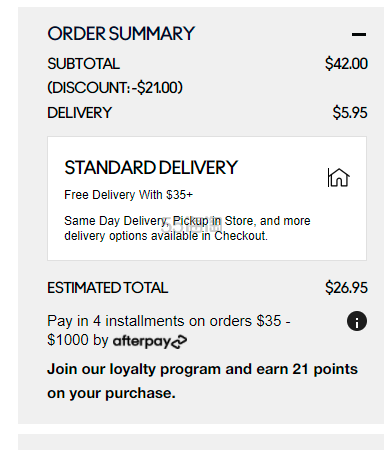Click the Same Day Delivery options text

pos(187,228)
